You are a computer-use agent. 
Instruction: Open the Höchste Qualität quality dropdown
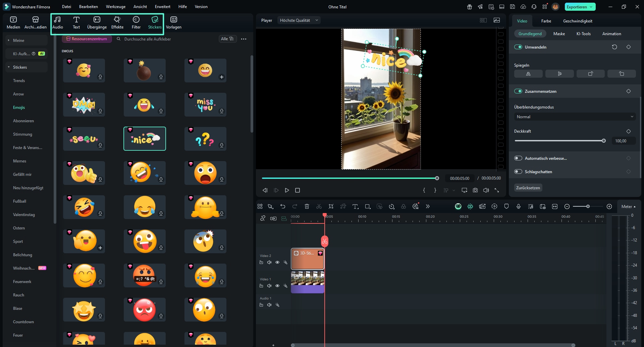pyautogui.click(x=299, y=20)
